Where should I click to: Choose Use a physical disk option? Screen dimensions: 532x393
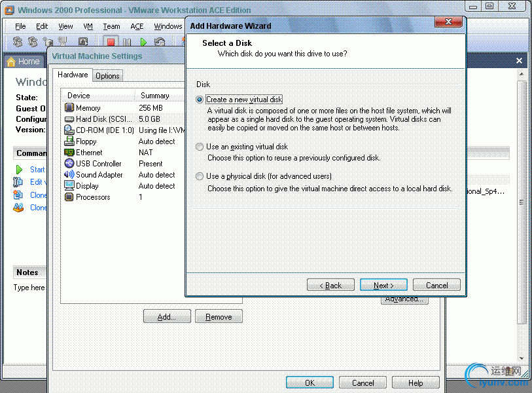tap(200, 176)
